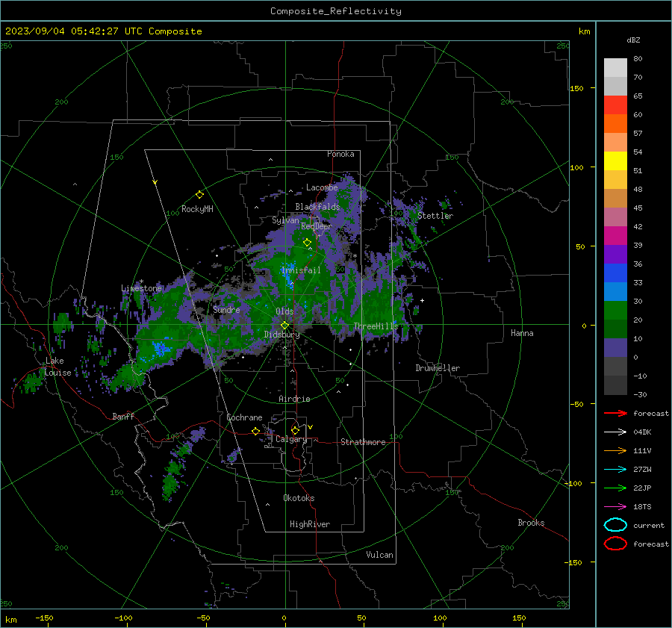The width and height of the screenshot is (672, 628).
Task: Click the Okotoks town label
Action: [x=299, y=498]
